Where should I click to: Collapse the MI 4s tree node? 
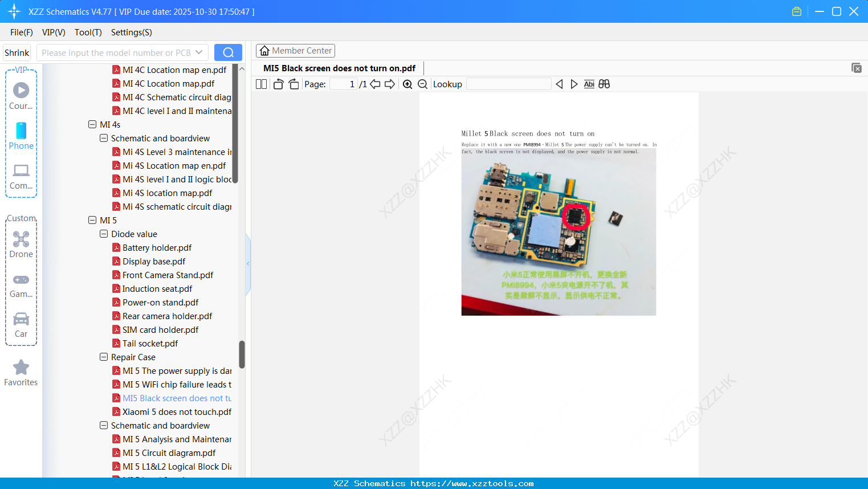pos(92,124)
